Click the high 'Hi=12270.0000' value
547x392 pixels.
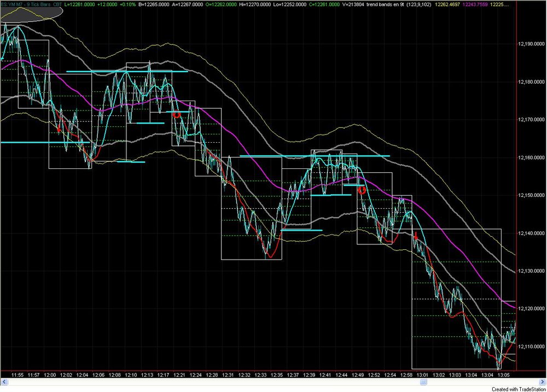pyautogui.click(x=255, y=4)
